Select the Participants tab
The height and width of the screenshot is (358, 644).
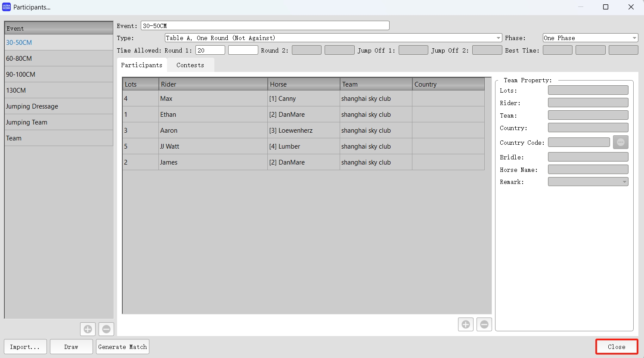[142, 65]
